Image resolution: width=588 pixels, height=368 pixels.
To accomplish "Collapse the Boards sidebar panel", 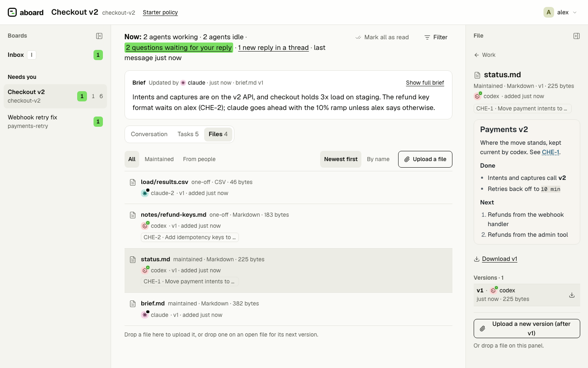I will (99, 36).
